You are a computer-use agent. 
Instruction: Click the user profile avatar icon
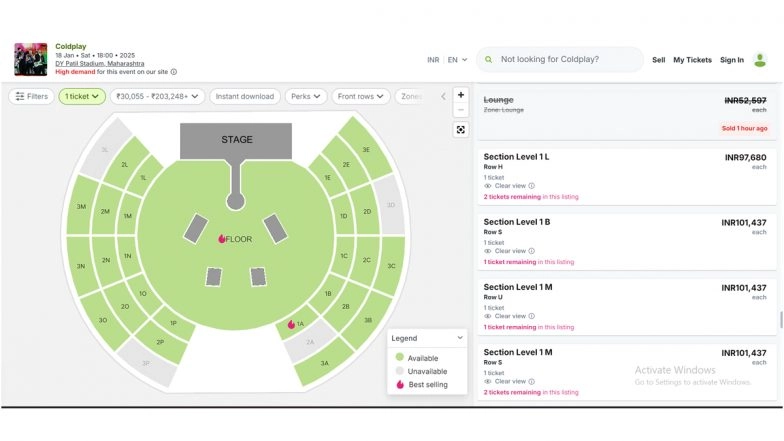[760, 60]
